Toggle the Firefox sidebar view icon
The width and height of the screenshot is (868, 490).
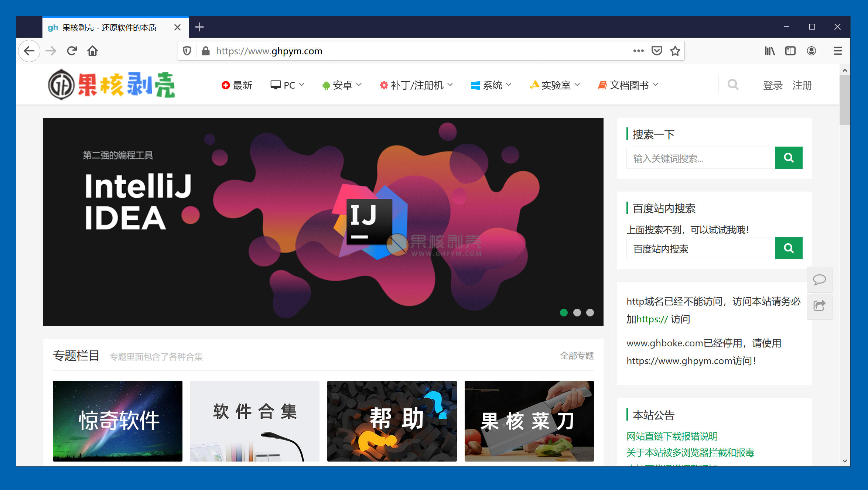790,51
